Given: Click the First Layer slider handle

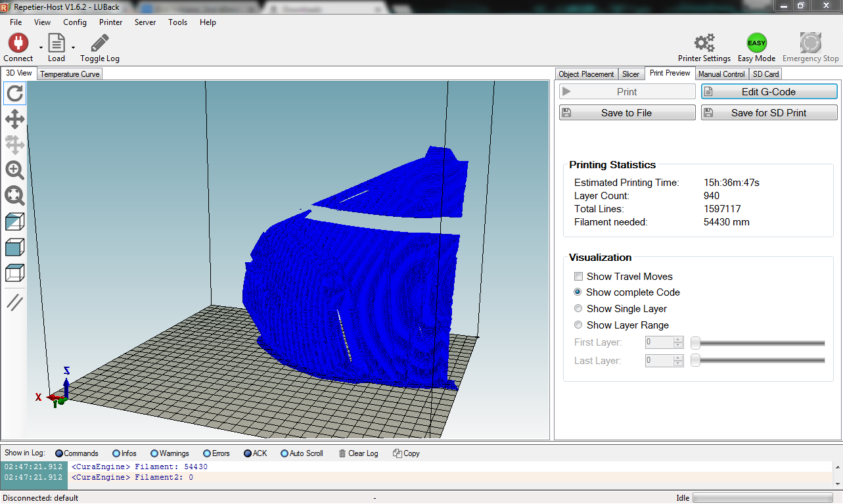Looking at the screenshot, I should (695, 342).
